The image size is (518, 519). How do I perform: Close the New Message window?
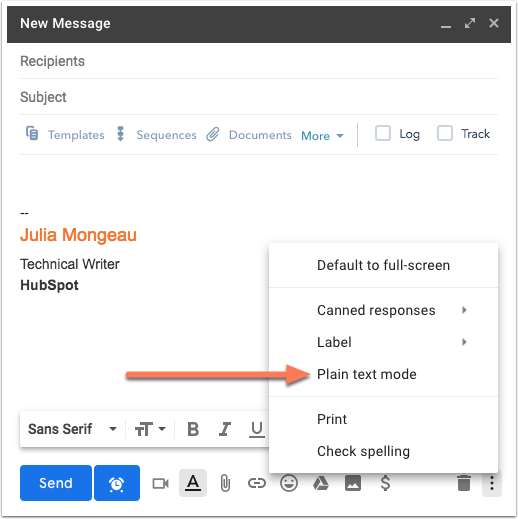(494, 23)
